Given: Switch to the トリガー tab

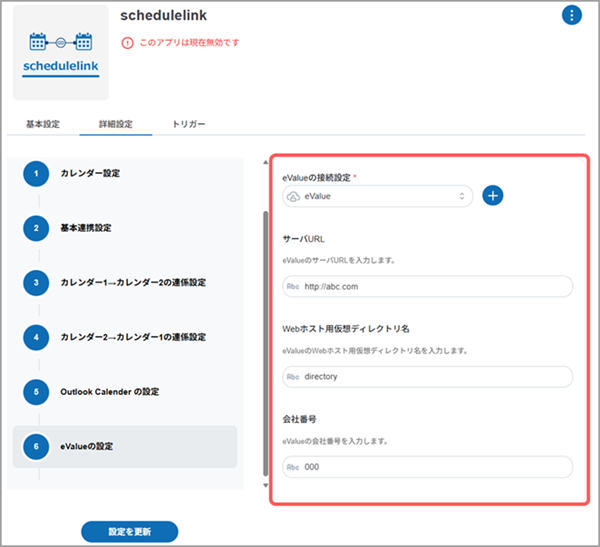Looking at the screenshot, I should [x=188, y=124].
